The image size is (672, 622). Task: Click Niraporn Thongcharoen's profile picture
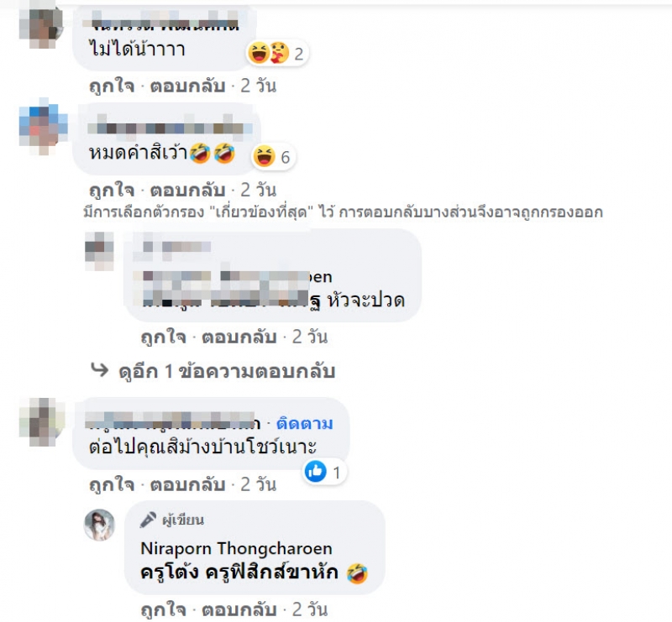point(99,525)
